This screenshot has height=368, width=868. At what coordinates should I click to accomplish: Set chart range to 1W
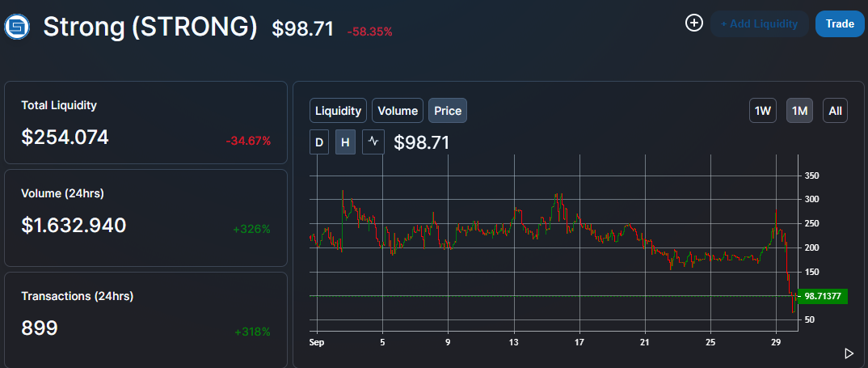tap(762, 111)
